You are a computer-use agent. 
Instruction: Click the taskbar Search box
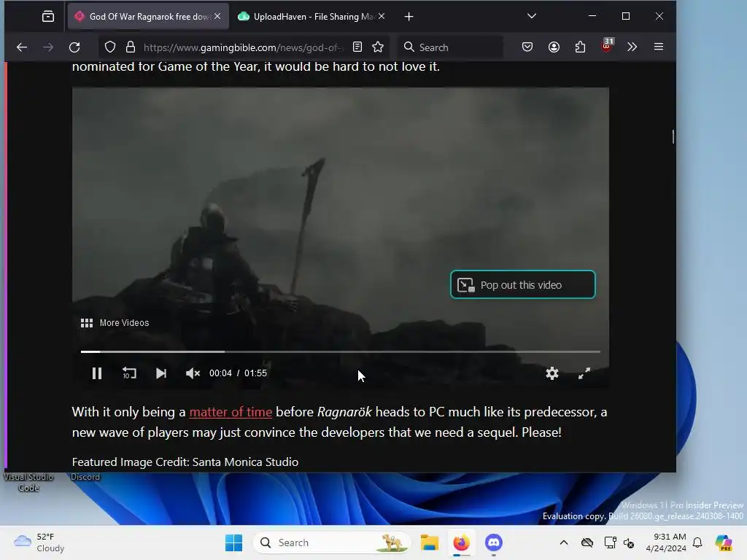pos(332,542)
